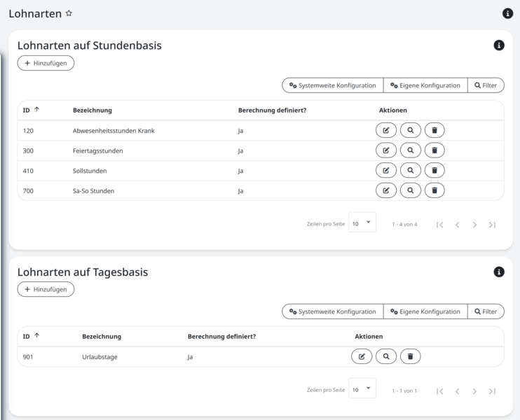520x420 pixels.
Task: Delete the Urlaubstage entry
Action: [x=411, y=357]
